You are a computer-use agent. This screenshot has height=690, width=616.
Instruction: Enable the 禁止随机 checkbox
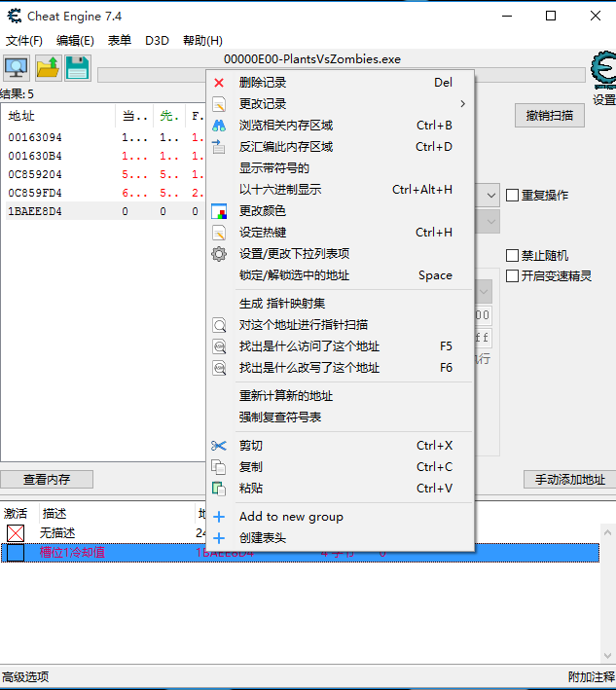[x=512, y=255]
